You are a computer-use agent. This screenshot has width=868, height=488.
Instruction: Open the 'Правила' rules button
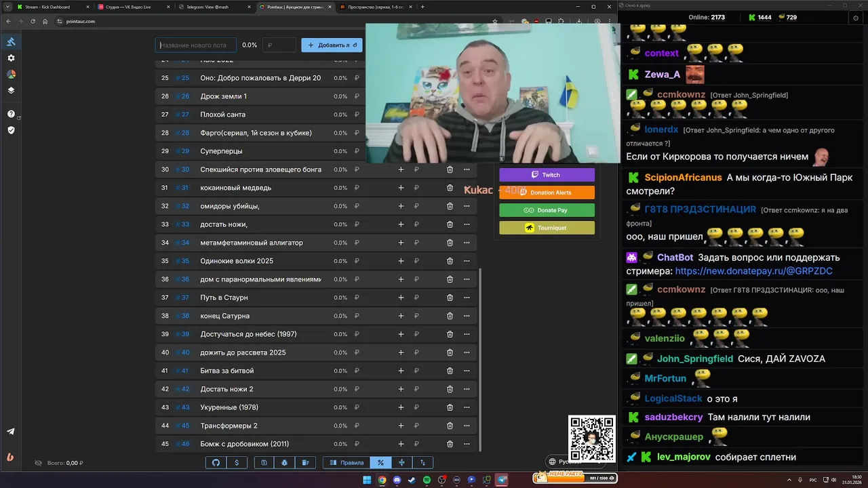click(347, 462)
